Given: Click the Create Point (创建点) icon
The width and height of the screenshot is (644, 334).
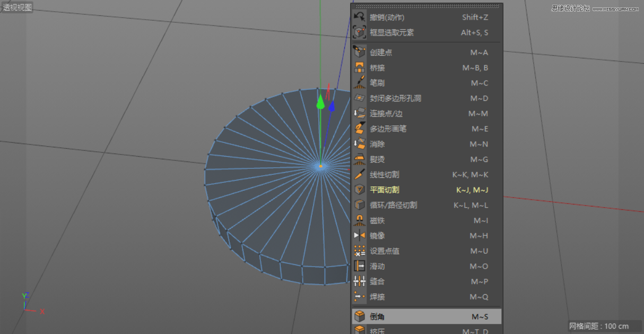Looking at the screenshot, I should [x=360, y=52].
